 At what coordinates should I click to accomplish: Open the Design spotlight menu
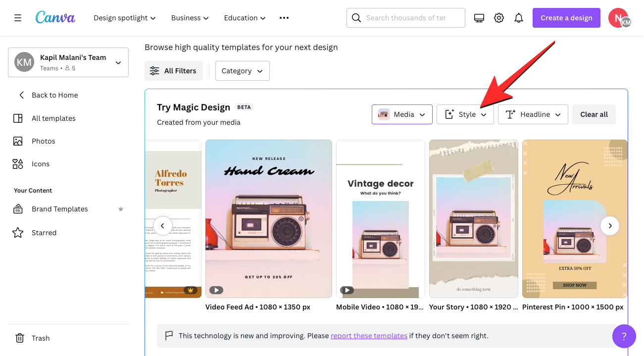tap(125, 18)
